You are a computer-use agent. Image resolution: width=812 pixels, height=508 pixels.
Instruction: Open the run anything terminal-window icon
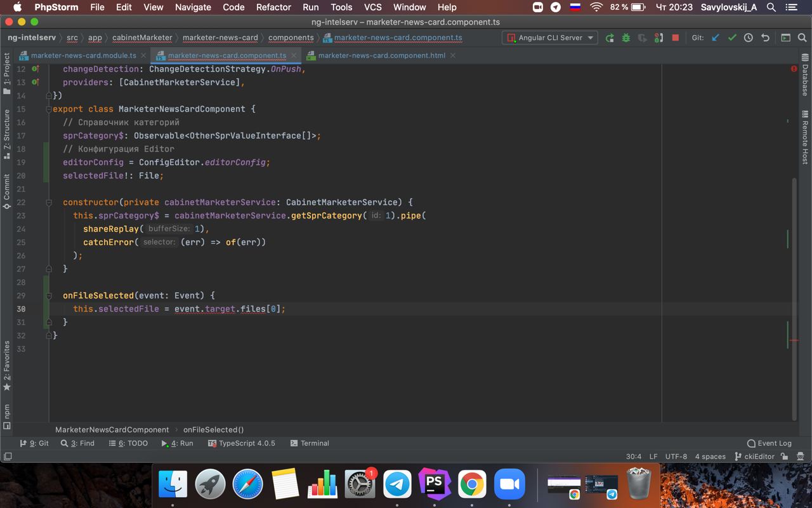tap(785, 37)
